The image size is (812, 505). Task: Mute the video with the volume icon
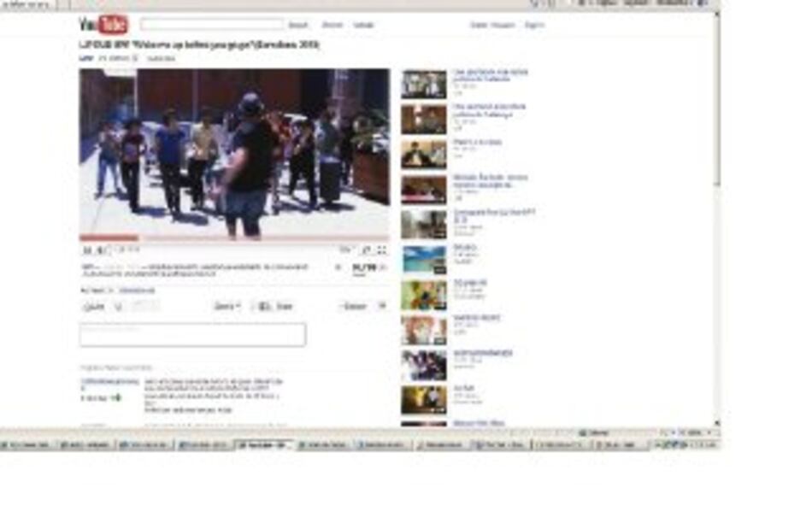point(101,250)
